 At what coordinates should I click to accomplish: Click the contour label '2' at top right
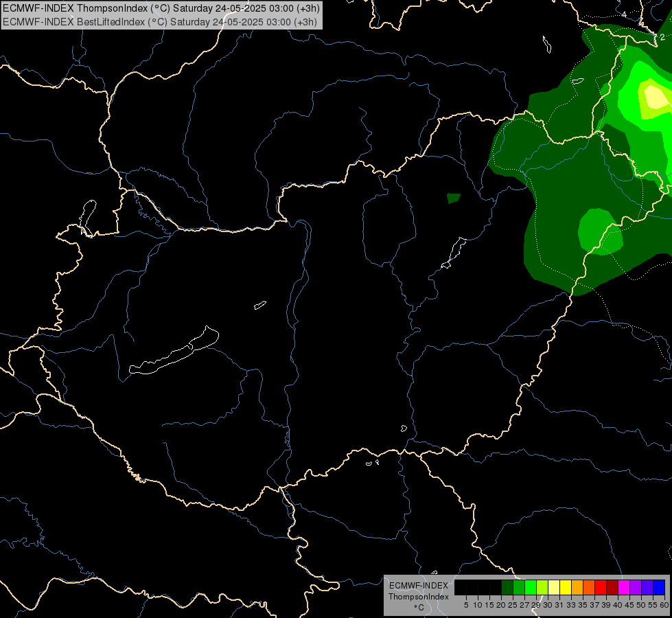click(x=662, y=37)
